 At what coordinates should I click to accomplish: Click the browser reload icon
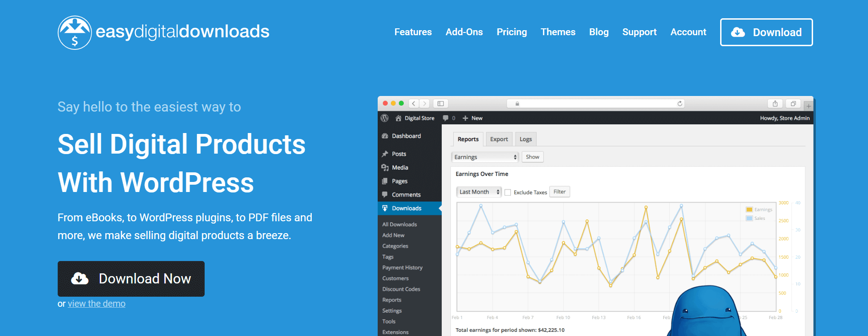pyautogui.click(x=680, y=104)
